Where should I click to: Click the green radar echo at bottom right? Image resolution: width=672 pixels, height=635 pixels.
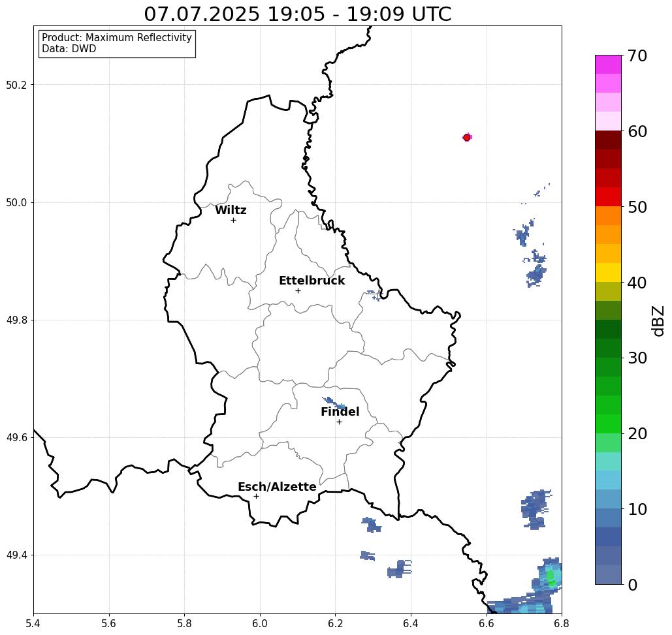pos(551,577)
